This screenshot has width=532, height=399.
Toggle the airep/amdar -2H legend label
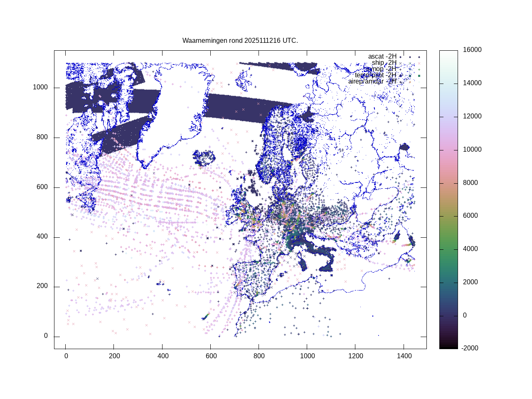372,81
